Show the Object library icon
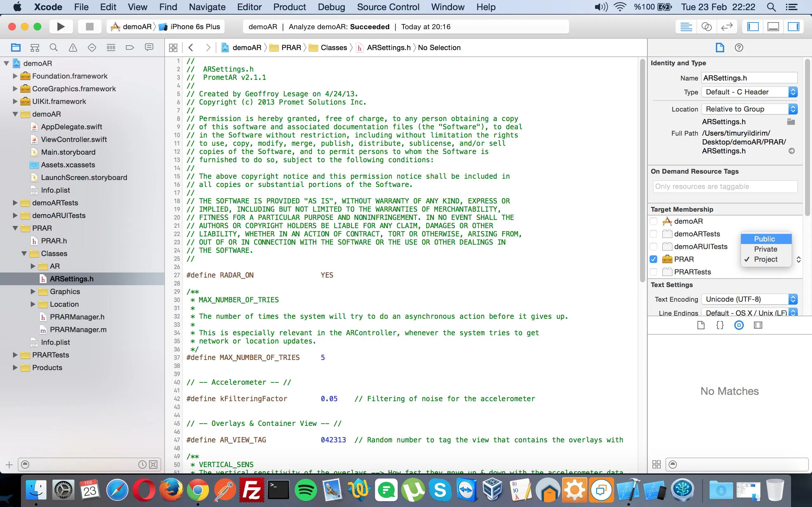The width and height of the screenshot is (812, 507). click(x=739, y=325)
